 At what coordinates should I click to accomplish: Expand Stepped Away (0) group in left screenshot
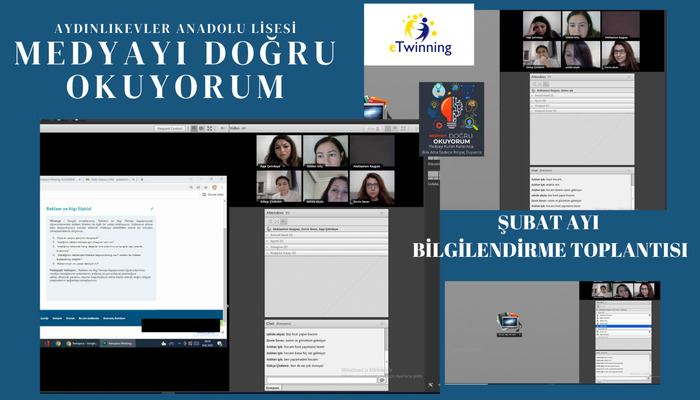pos(326,253)
